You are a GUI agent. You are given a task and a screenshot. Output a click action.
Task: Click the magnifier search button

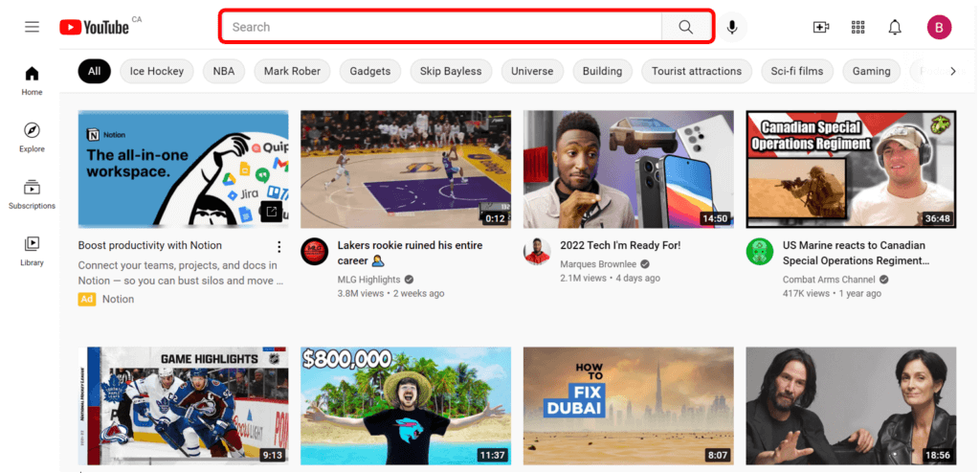685,27
